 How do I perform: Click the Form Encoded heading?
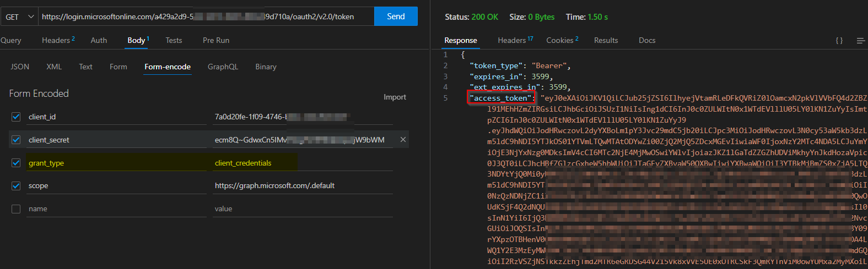pyautogui.click(x=39, y=94)
